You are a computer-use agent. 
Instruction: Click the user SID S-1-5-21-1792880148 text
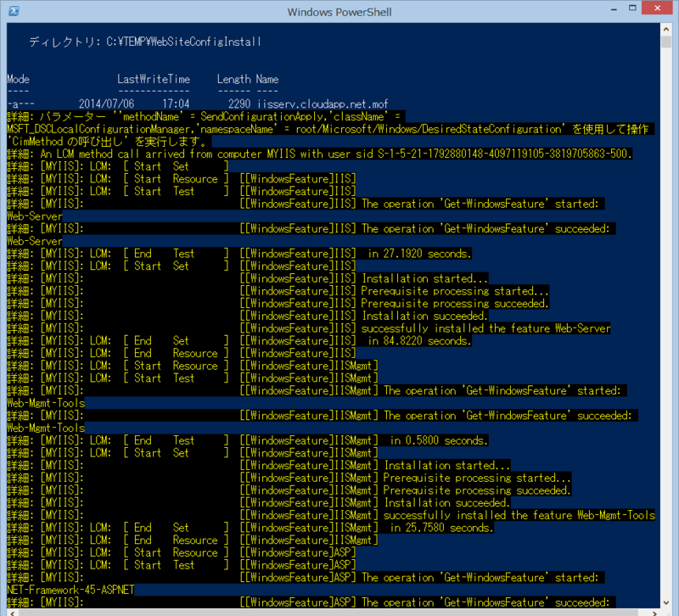pyautogui.click(x=503, y=154)
